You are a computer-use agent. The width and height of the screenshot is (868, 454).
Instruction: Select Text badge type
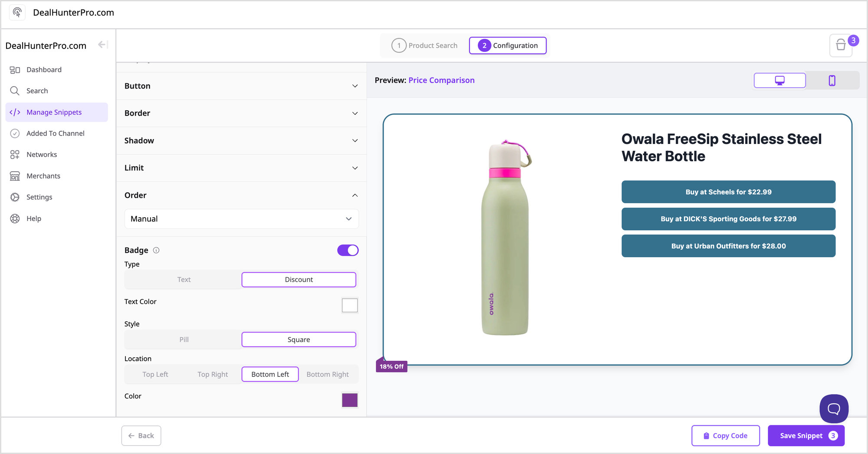tap(184, 280)
